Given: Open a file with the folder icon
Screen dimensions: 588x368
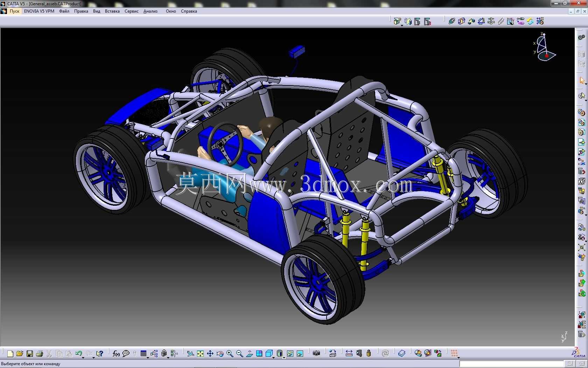Looking at the screenshot, I should click(20, 354).
